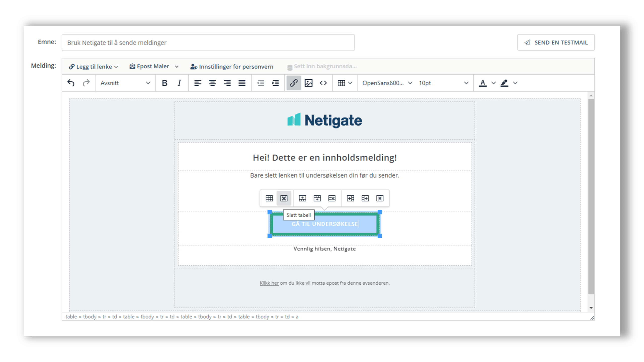Increase the paragraph indent
This screenshot has width=644, height=362.
pos(275,83)
